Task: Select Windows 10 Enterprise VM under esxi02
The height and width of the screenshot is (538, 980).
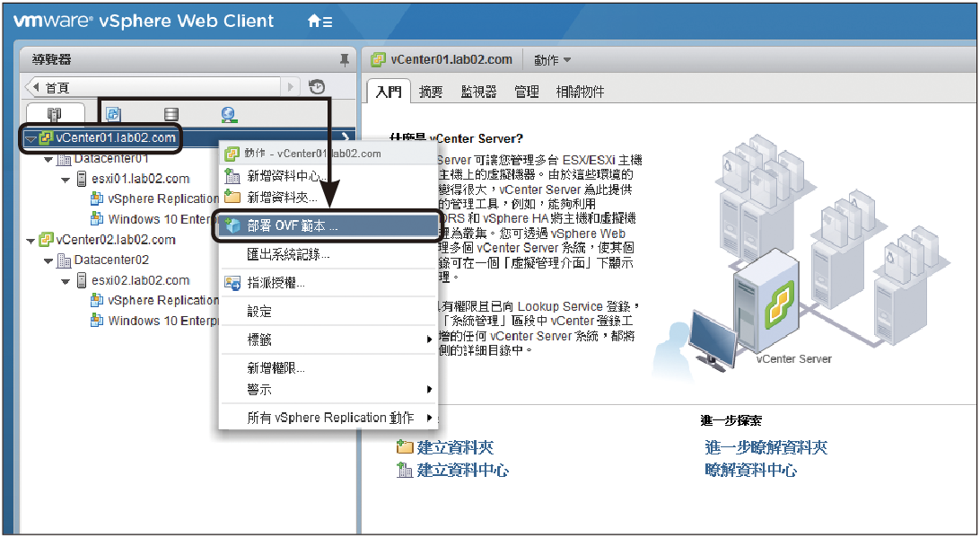Action: coord(163,321)
